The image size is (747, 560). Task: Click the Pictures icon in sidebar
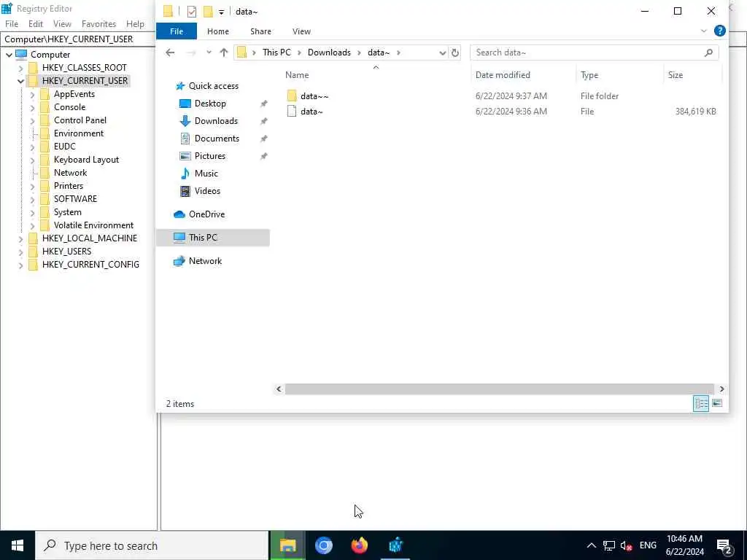(x=185, y=156)
